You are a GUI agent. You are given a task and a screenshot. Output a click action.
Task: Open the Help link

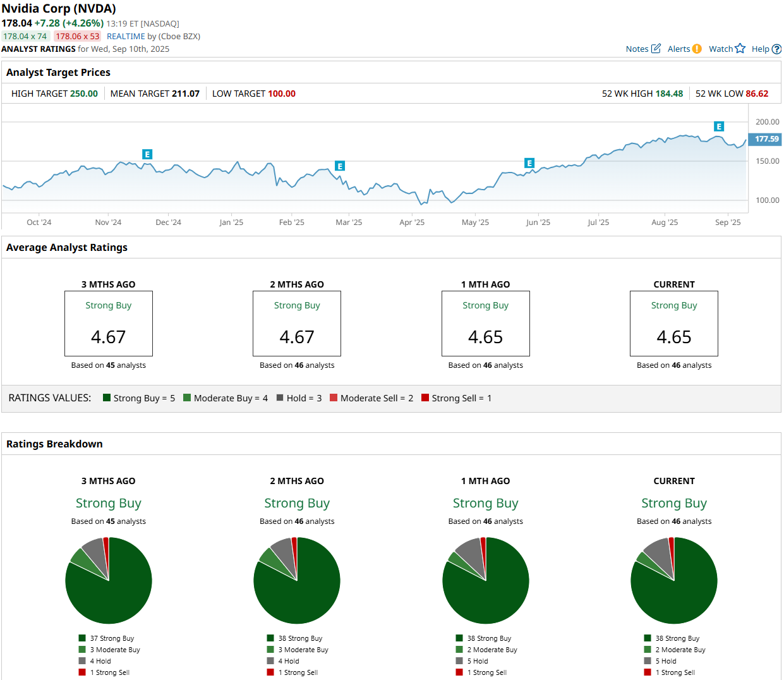click(761, 49)
